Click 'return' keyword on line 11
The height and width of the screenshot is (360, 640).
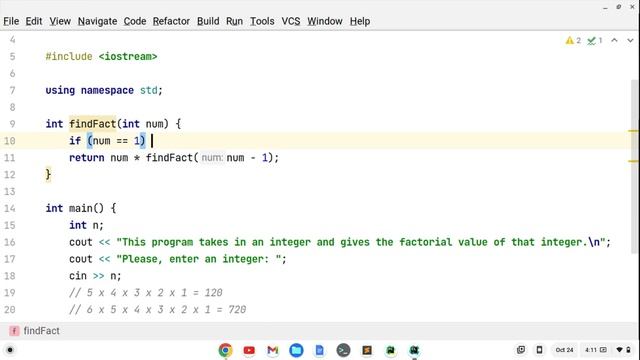pos(87,158)
